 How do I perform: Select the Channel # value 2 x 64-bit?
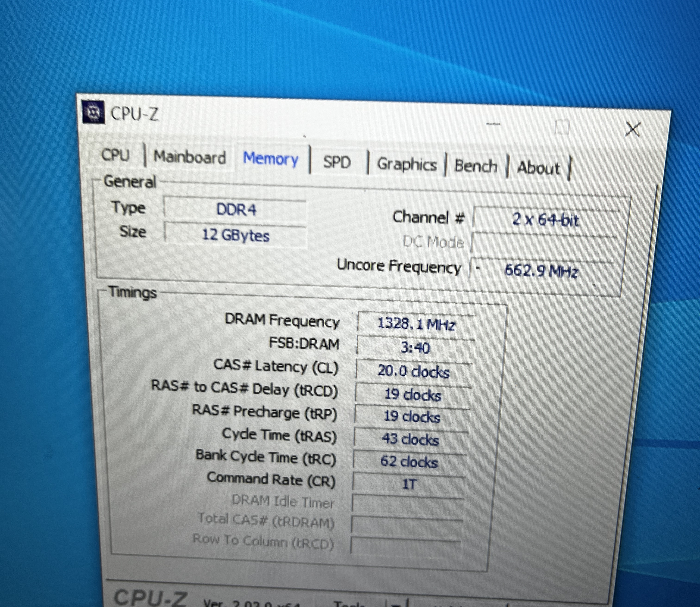point(546,220)
